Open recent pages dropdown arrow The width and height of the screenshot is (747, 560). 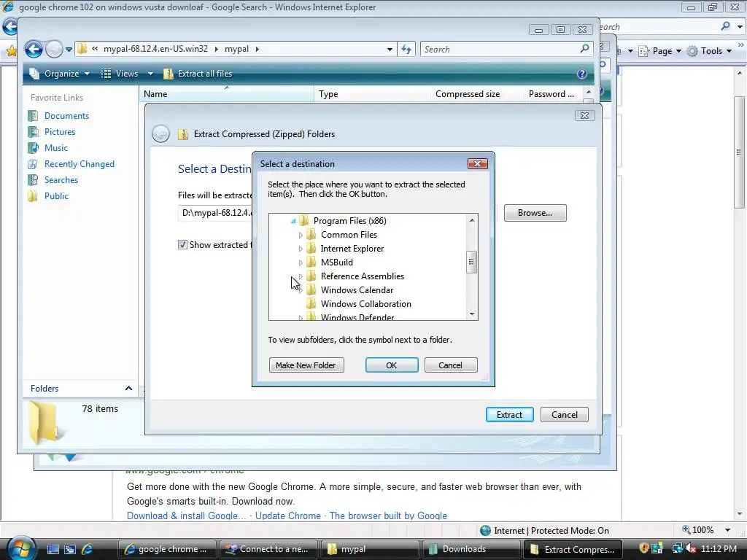click(69, 49)
